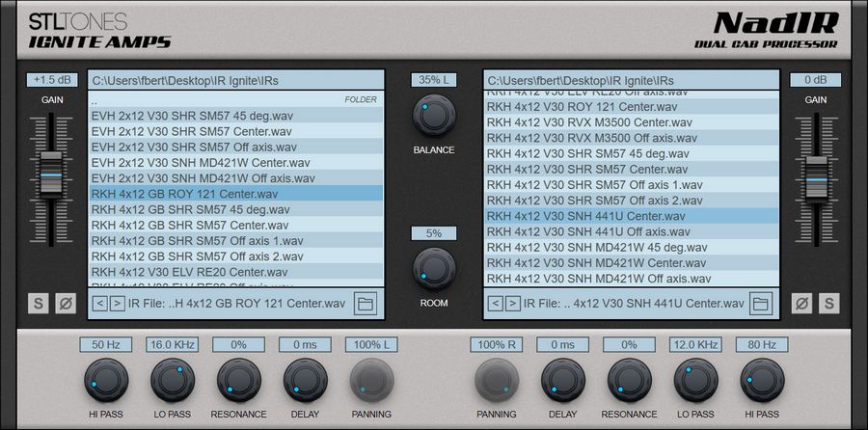Solo the right cabinet channel
This screenshot has height=430, width=868.
pos(828,303)
